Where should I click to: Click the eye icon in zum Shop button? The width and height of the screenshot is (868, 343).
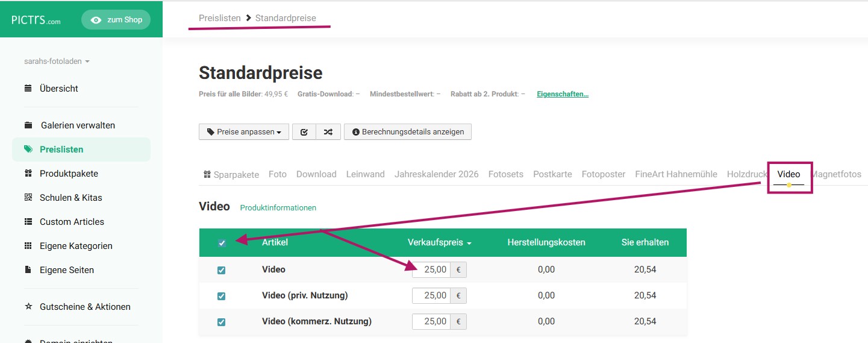click(96, 20)
